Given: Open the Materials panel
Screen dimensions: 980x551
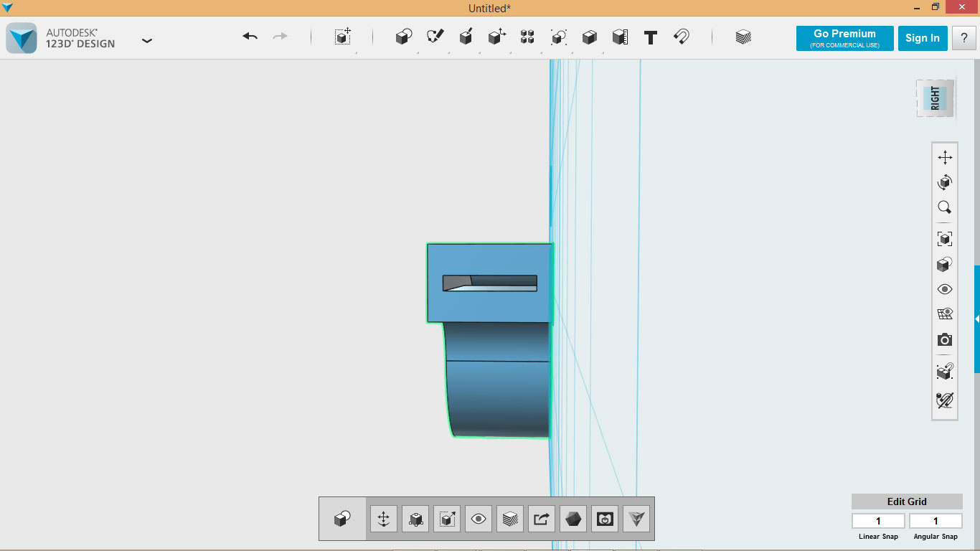Looking at the screenshot, I should (x=743, y=37).
